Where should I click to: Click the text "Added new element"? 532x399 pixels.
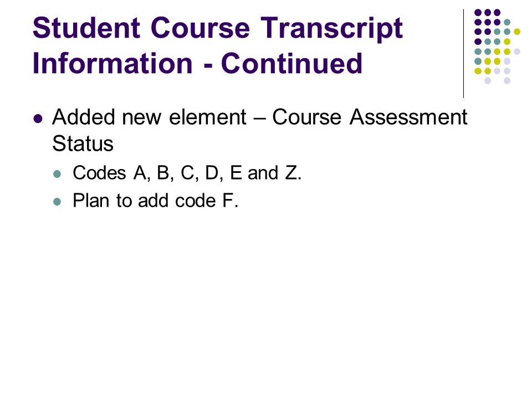(149, 117)
